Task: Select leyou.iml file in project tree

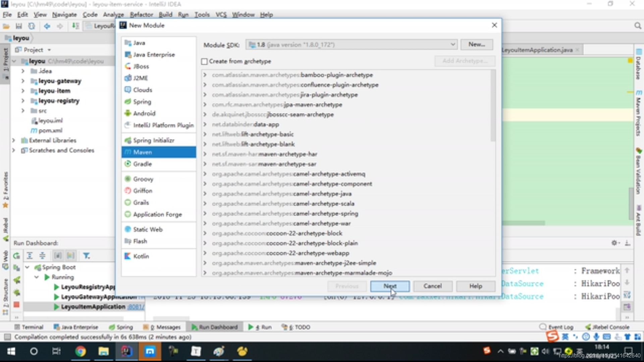Action: coord(50,120)
